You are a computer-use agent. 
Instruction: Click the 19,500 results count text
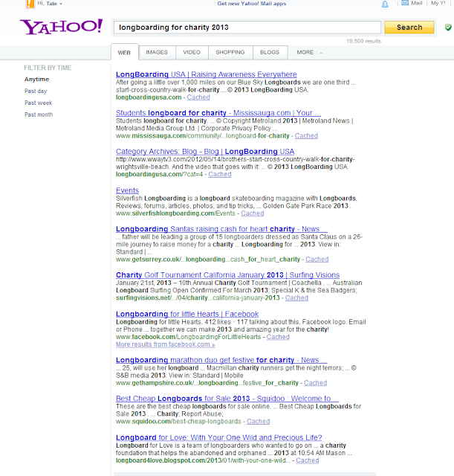(x=363, y=42)
